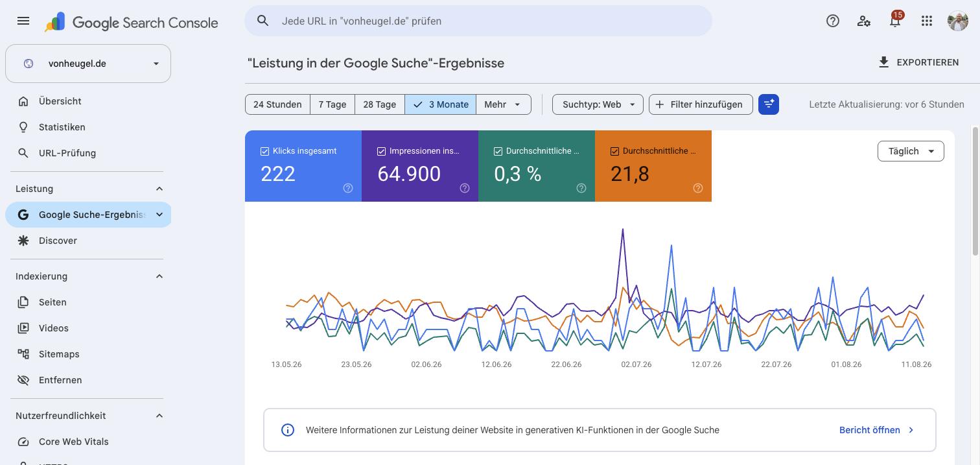Click the AI filter sparkle button
The height and width of the screenshot is (465, 980).
click(x=769, y=104)
